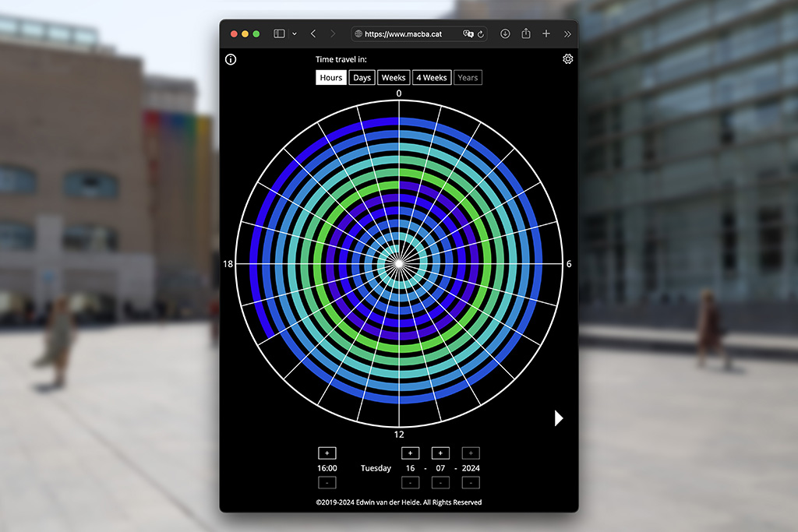Click the copyright Edwin van der Heide text
The width and height of the screenshot is (798, 532).
point(398,502)
